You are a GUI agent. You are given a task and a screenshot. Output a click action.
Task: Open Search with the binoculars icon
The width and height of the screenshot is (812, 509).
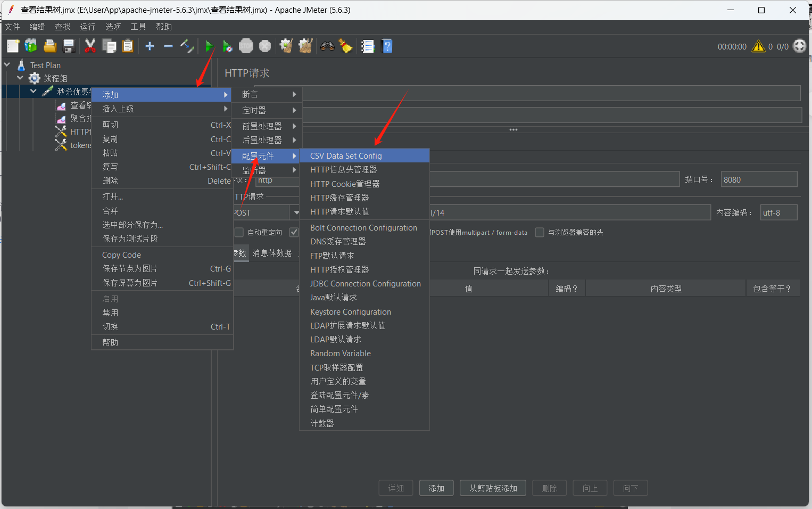tap(327, 46)
